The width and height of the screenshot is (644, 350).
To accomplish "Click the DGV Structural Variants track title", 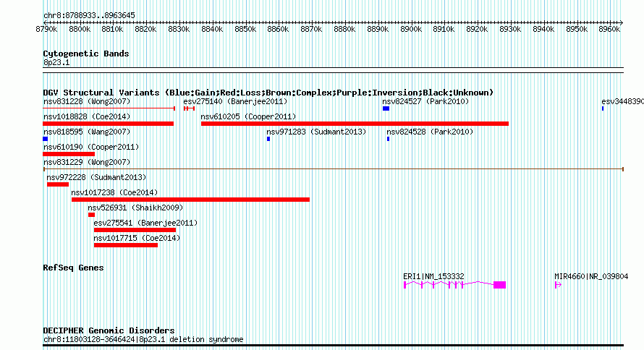I will 268,93.
